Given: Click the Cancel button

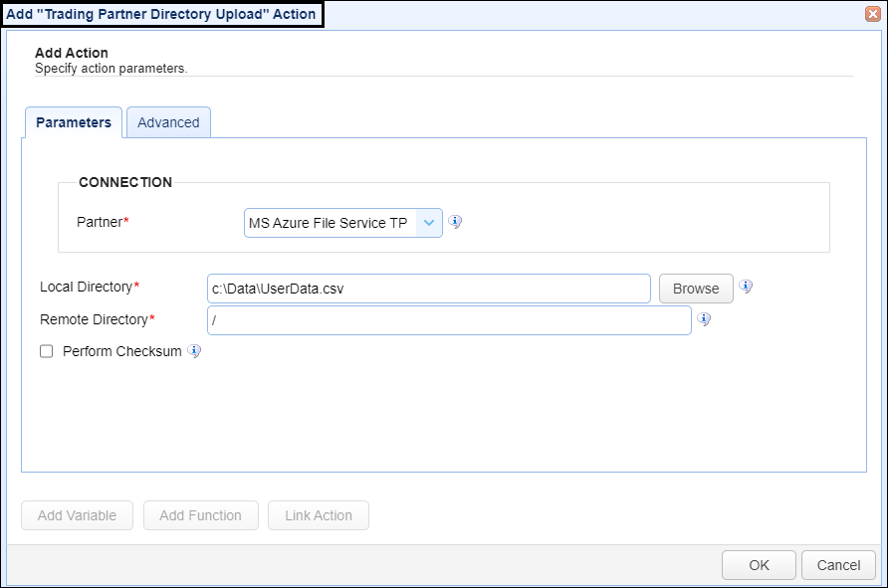Looking at the screenshot, I should 838,565.
